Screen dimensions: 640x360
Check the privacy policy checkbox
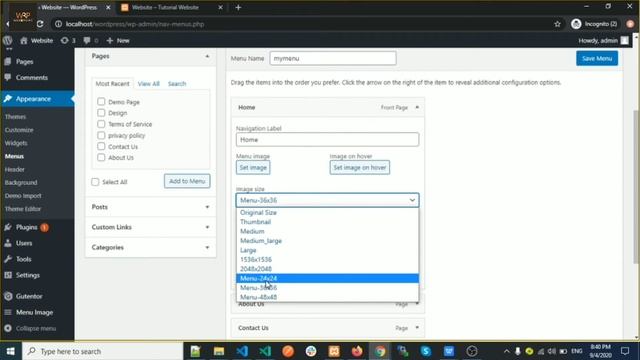101,135
